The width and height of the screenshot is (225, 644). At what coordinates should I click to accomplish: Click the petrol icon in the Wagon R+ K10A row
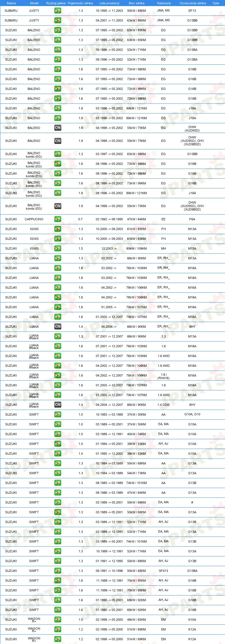coord(58,620)
